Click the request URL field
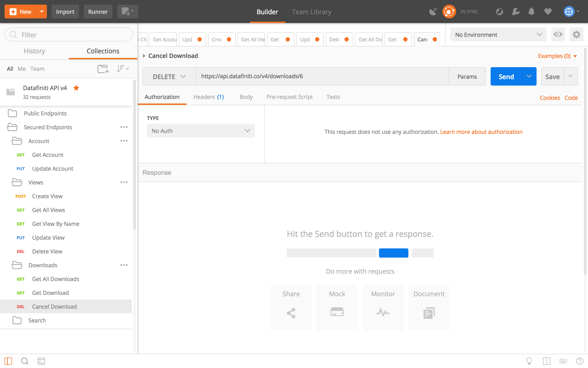The height and width of the screenshot is (368, 588). tap(322, 76)
